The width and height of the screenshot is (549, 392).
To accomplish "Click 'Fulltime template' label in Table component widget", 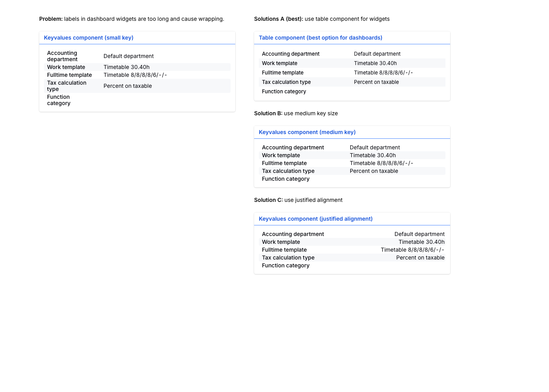I will [283, 73].
